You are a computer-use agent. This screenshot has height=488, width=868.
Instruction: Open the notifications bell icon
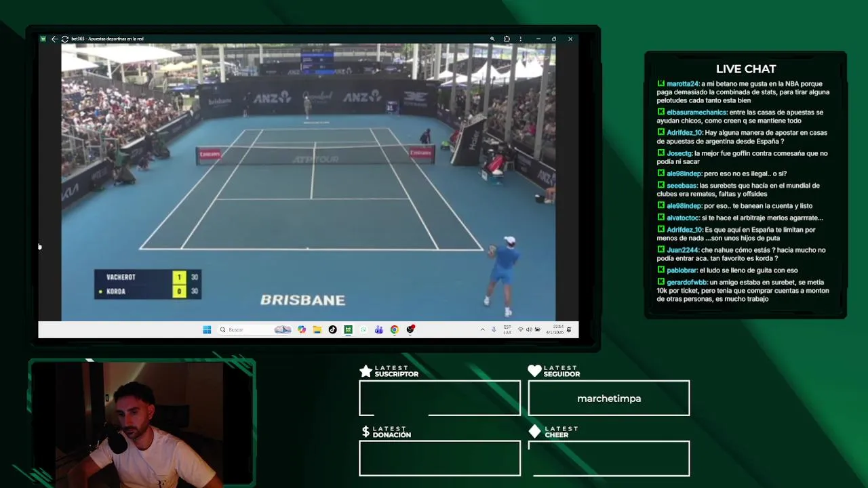570,329
